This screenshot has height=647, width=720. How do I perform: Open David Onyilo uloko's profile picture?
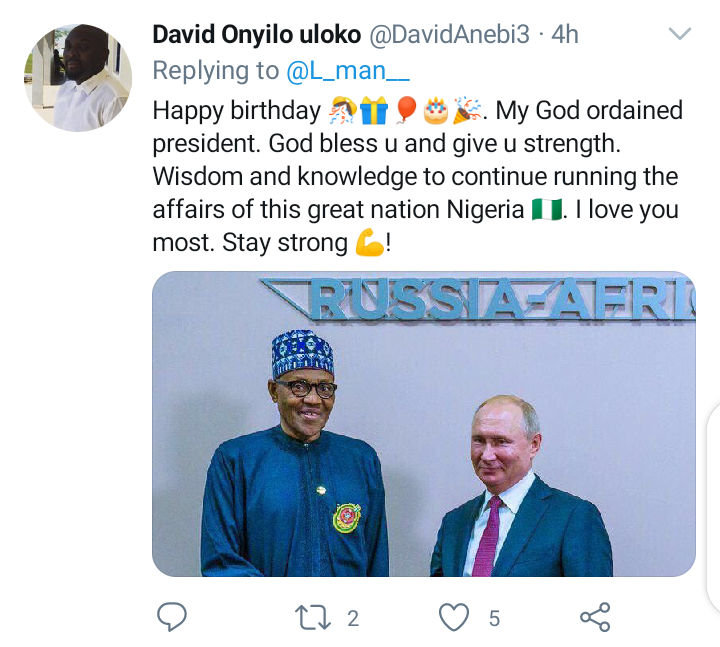pyautogui.click(x=77, y=78)
